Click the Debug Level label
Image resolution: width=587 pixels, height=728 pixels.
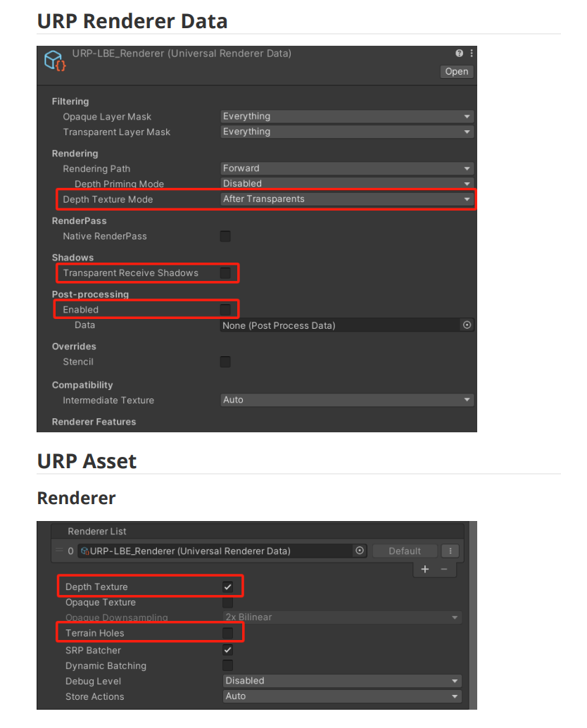(x=93, y=681)
